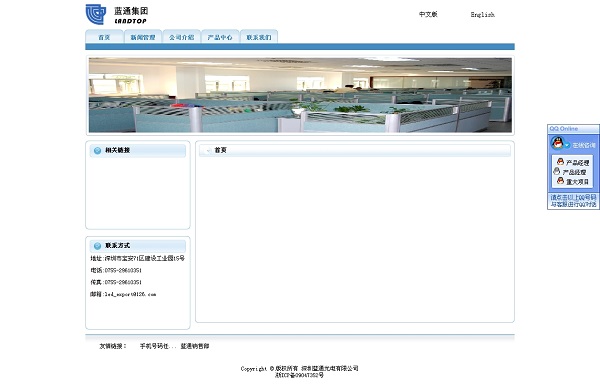The height and width of the screenshot is (391, 600).
Task: Click the office banner photo
Action: 300,95
